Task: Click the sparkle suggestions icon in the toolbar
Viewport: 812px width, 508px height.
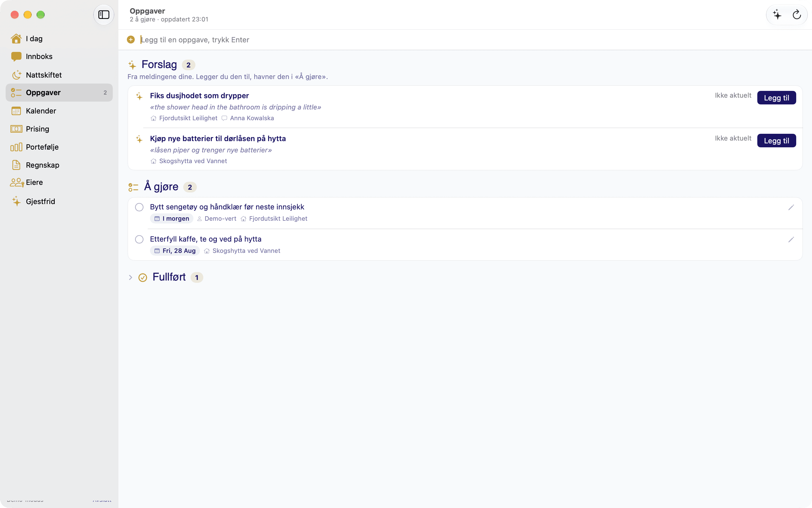Action: [x=777, y=15]
